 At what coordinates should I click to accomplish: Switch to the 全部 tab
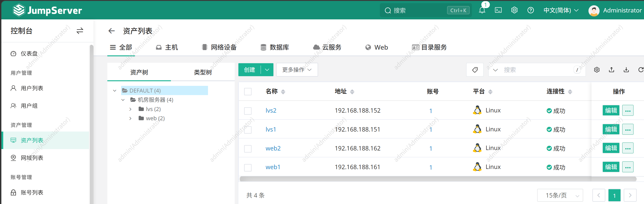click(121, 47)
